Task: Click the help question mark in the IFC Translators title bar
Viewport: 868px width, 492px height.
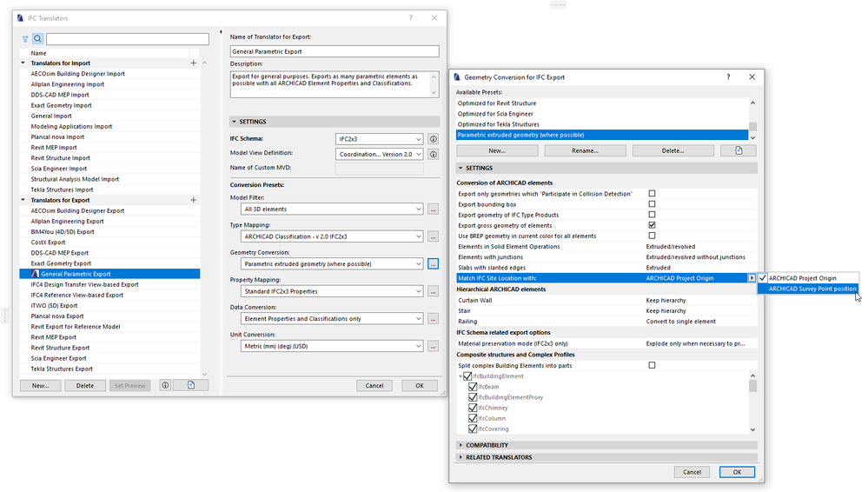Action: pos(411,17)
